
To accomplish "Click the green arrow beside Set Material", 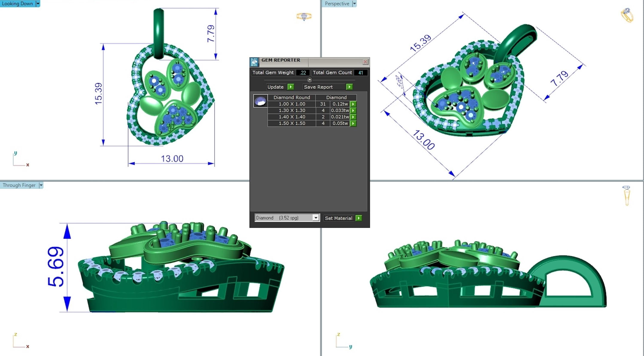I will [x=359, y=218].
